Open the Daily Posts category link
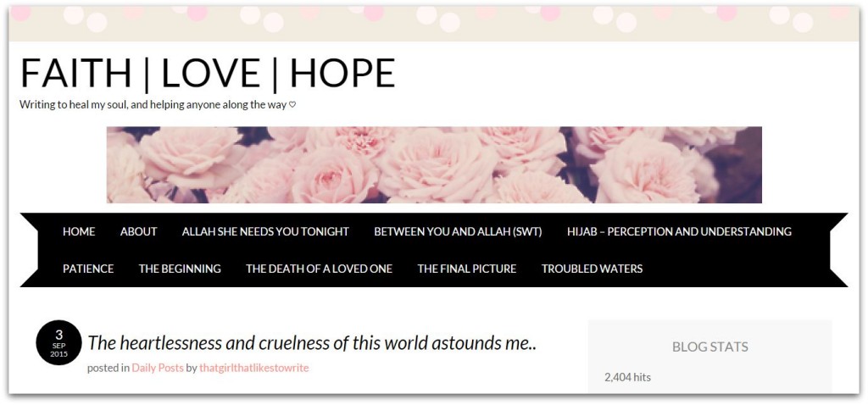Screen dimensions: 868x405 157,368
